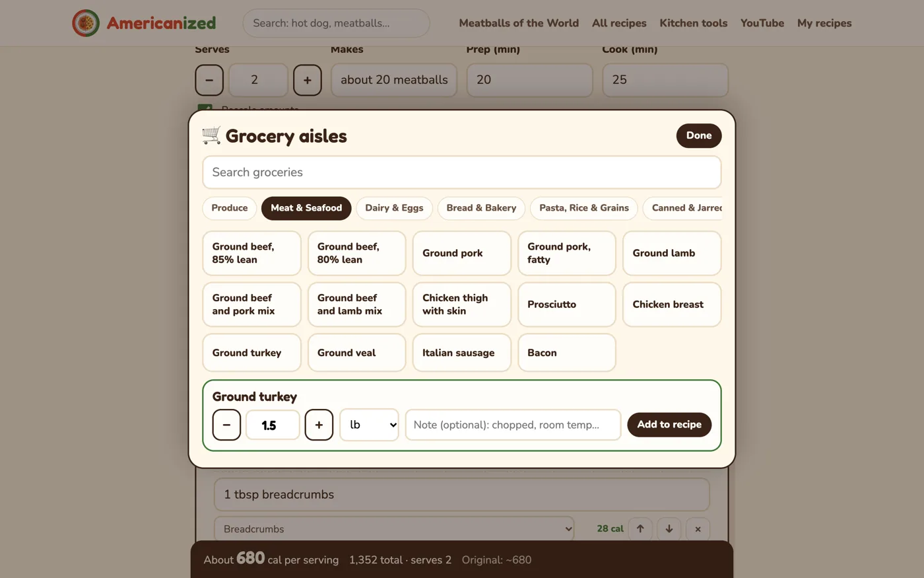The width and height of the screenshot is (924, 578).
Task: Choose Ground beef, 80% lean
Action: click(x=357, y=253)
